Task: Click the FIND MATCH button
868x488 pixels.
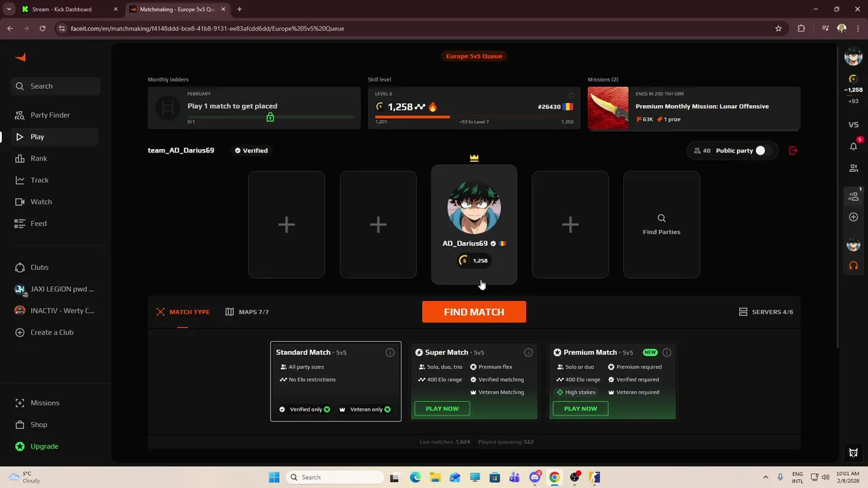Action: pos(474,312)
